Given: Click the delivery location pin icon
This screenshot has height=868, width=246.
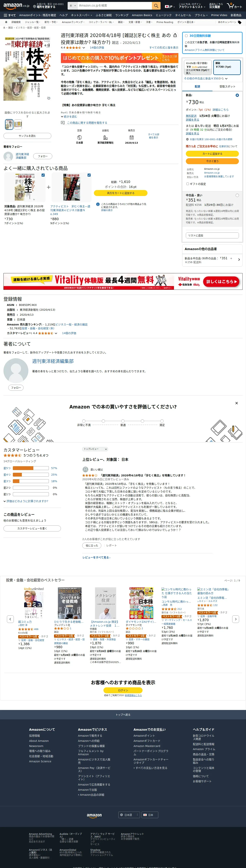Looking at the screenshot, I should coord(35,7).
